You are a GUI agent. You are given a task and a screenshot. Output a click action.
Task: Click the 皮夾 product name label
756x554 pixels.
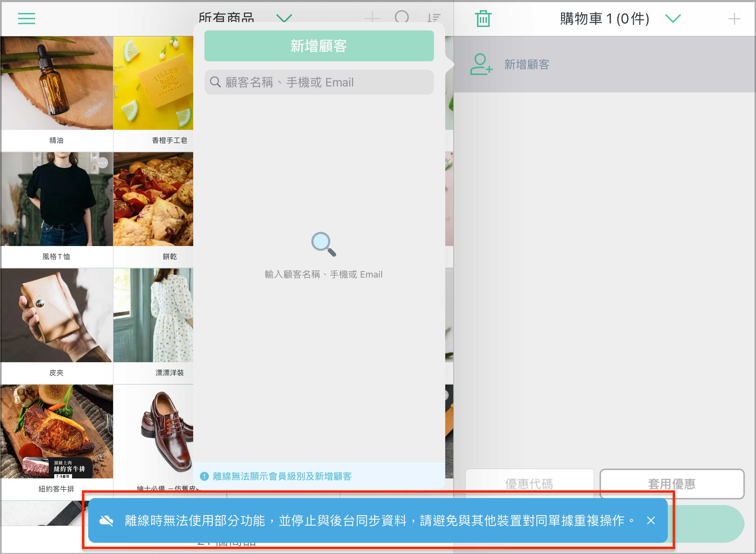tap(56, 373)
